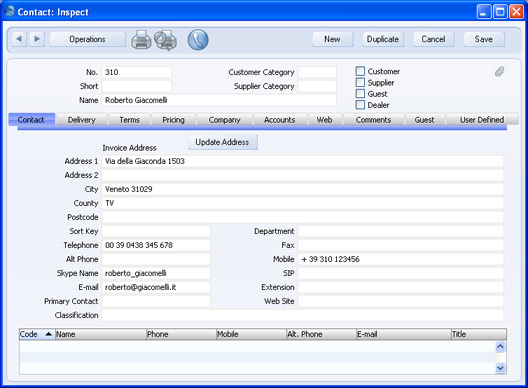Open print preview icon

coord(166,40)
